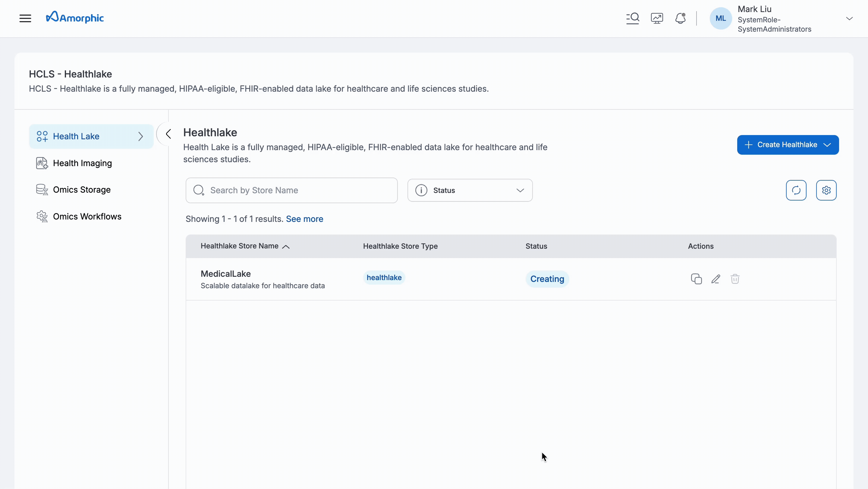This screenshot has width=868, height=489.
Task: Select Omics Storage in sidebar
Action: [x=82, y=190]
